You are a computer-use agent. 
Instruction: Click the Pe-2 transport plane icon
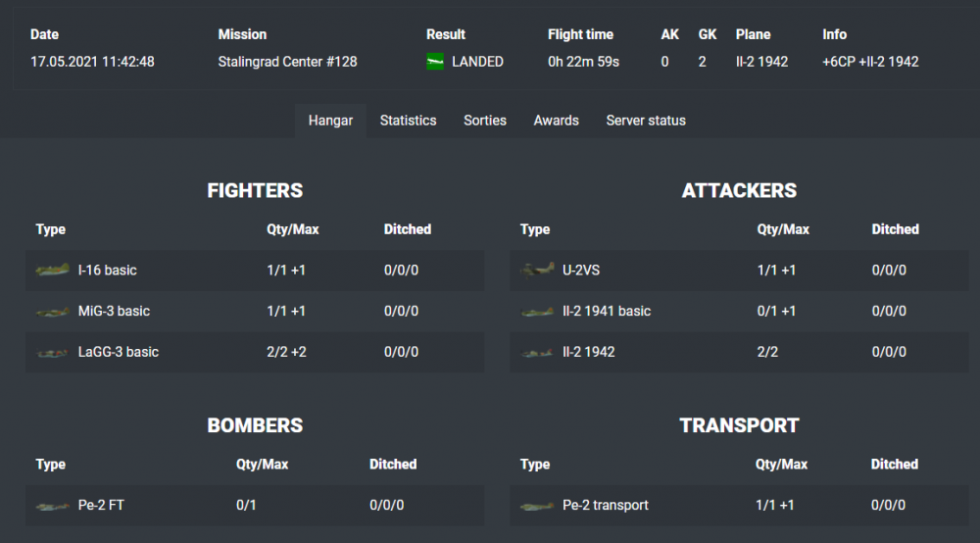pos(537,506)
